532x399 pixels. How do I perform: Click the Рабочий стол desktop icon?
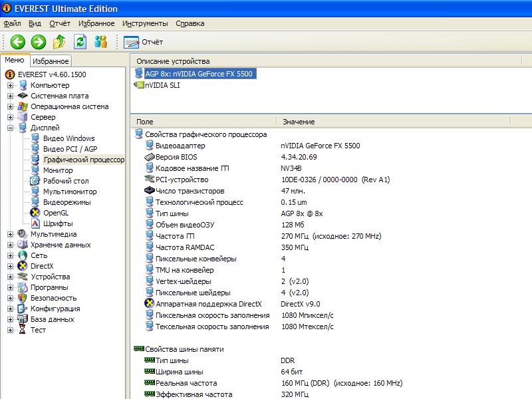click(35, 181)
